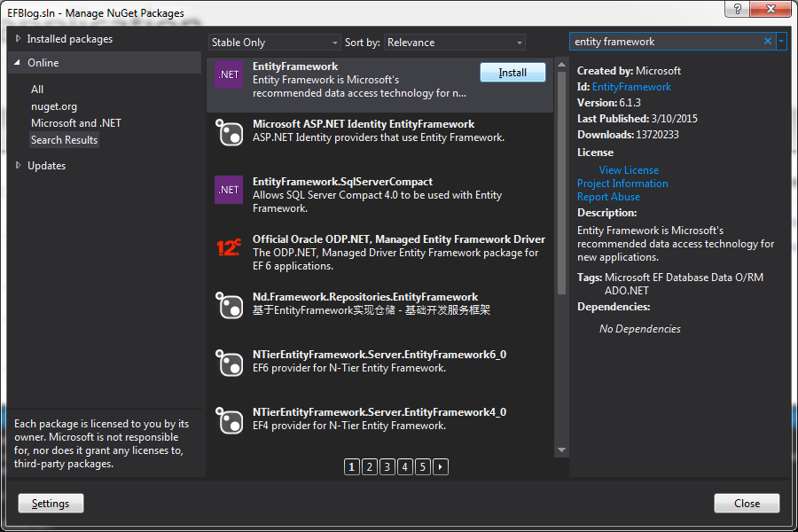Focus the entity framework search field

[x=666, y=42]
